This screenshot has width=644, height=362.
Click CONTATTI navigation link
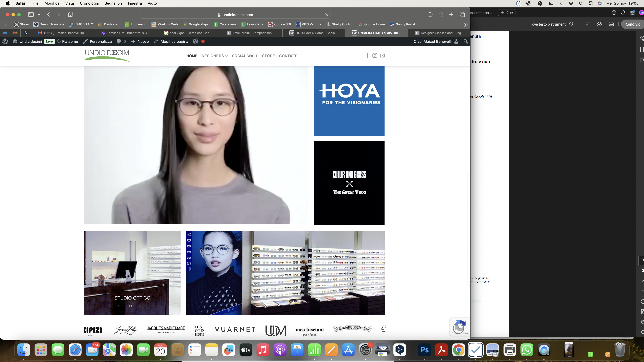(x=288, y=56)
